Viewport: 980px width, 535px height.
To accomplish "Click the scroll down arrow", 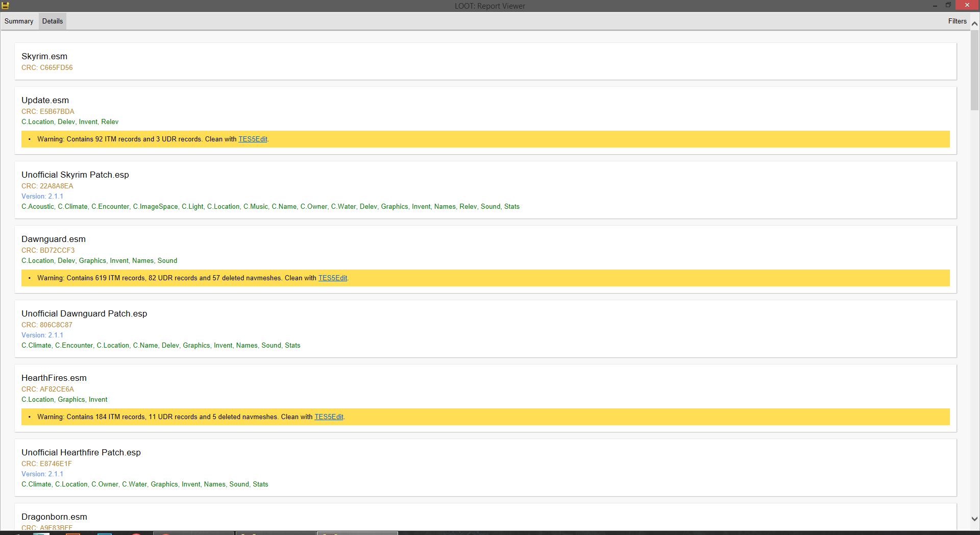I will point(974,519).
